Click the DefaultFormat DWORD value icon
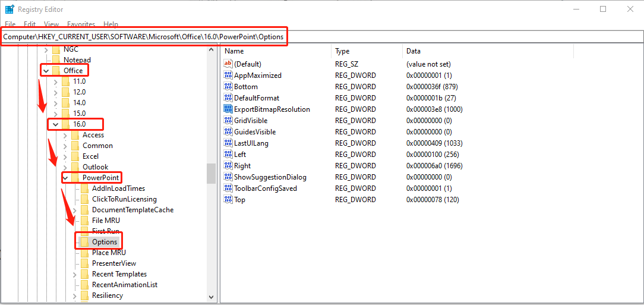The width and height of the screenshot is (644, 305). tap(228, 98)
